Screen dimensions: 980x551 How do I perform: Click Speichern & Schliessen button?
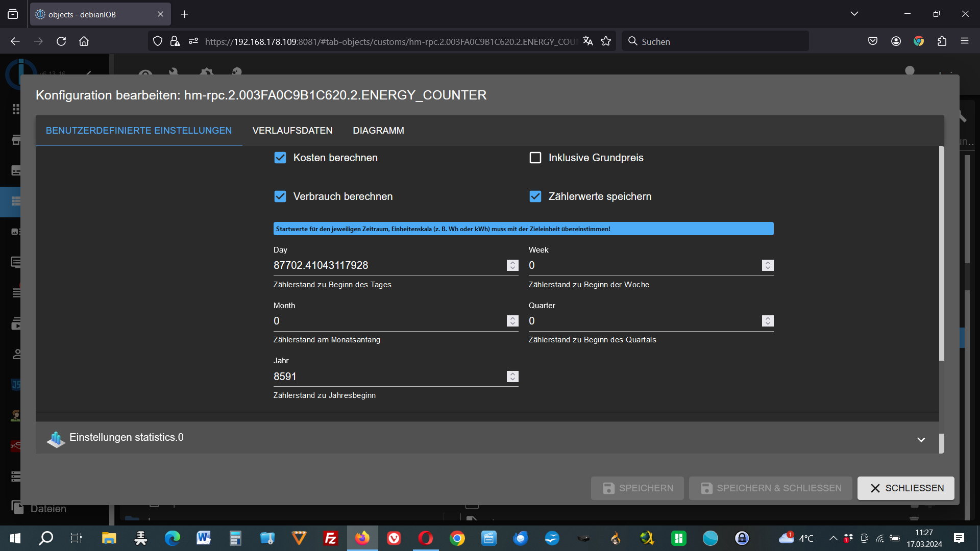(x=771, y=488)
